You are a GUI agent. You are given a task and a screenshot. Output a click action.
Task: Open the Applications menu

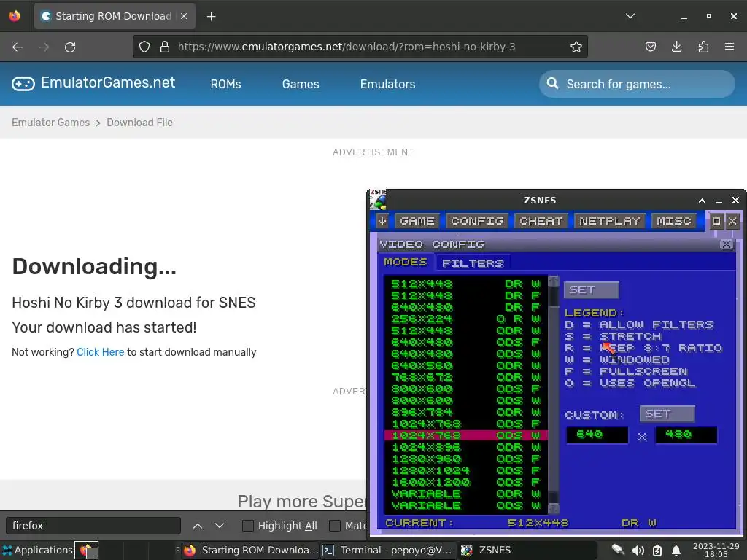pyautogui.click(x=37, y=550)
